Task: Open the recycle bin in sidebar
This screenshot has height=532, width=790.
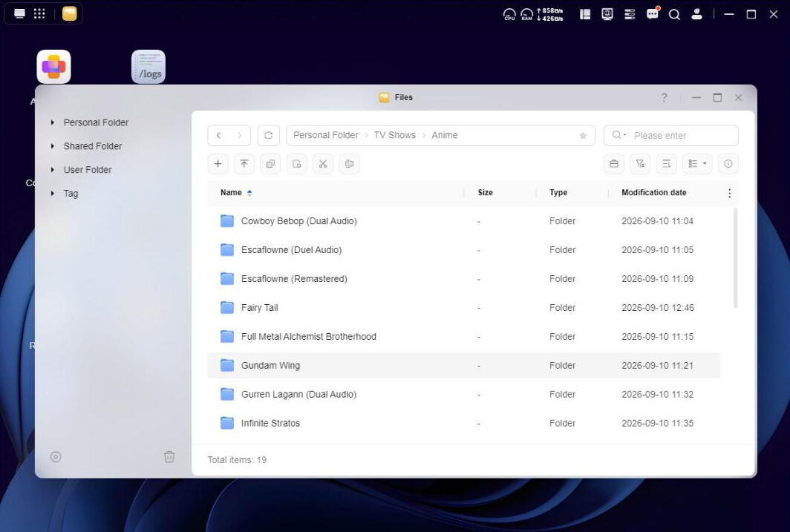Action: 169,456
